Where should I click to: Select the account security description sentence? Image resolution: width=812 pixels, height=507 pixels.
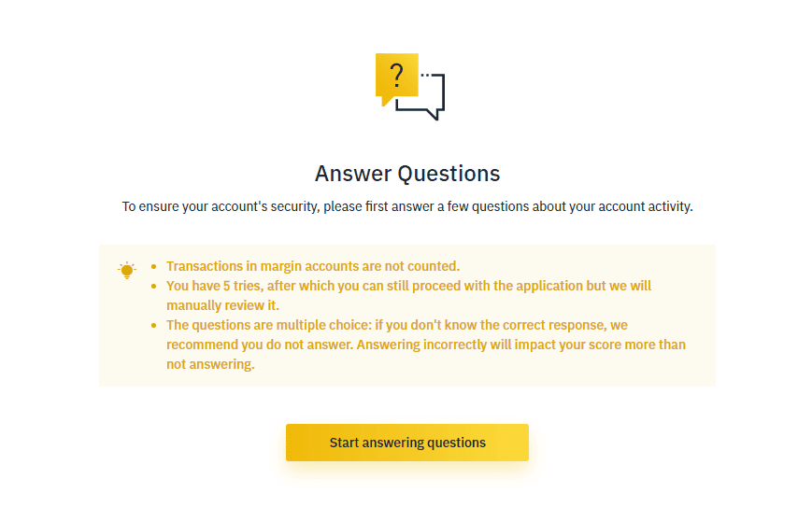click(407, 206)
